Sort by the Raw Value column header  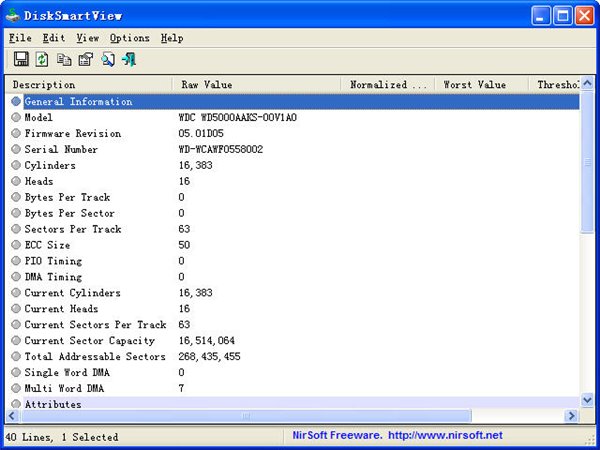tap(256, 85)
